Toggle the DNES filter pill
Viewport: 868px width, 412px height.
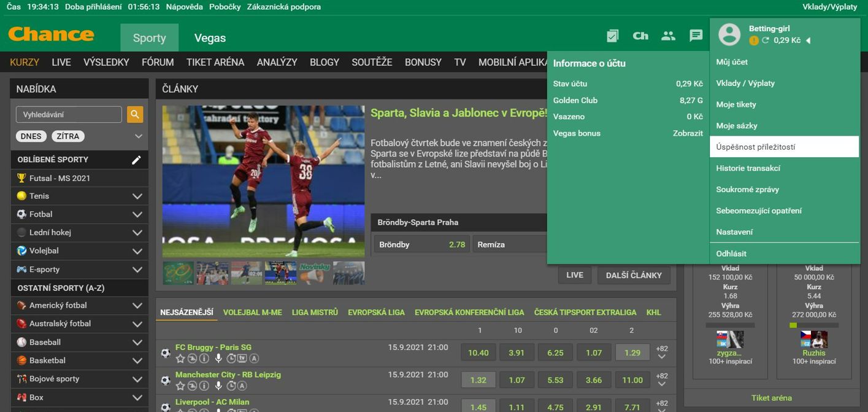tap(31, 136)
